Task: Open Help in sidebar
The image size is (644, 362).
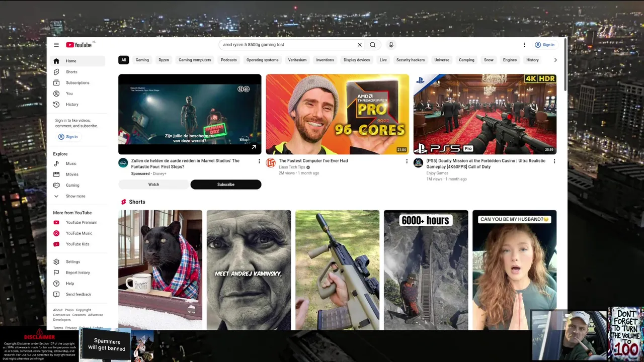Action: tap(77, 284)
